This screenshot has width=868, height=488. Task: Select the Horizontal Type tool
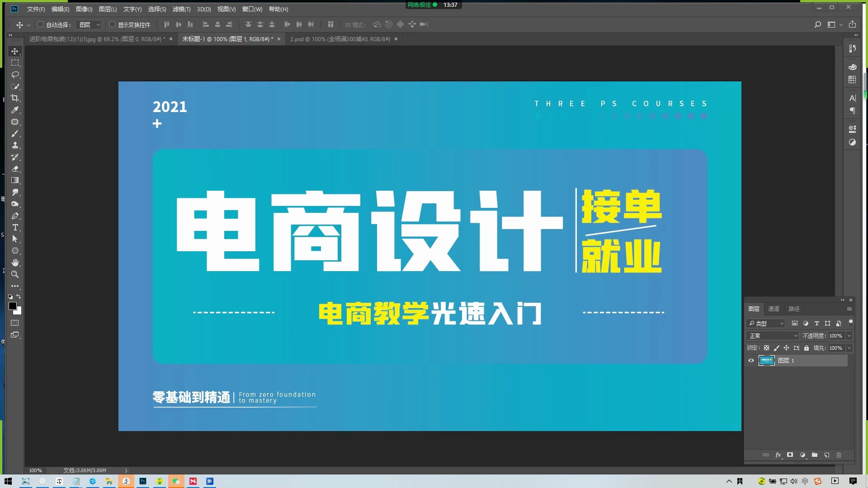click(x=15, y=227)
